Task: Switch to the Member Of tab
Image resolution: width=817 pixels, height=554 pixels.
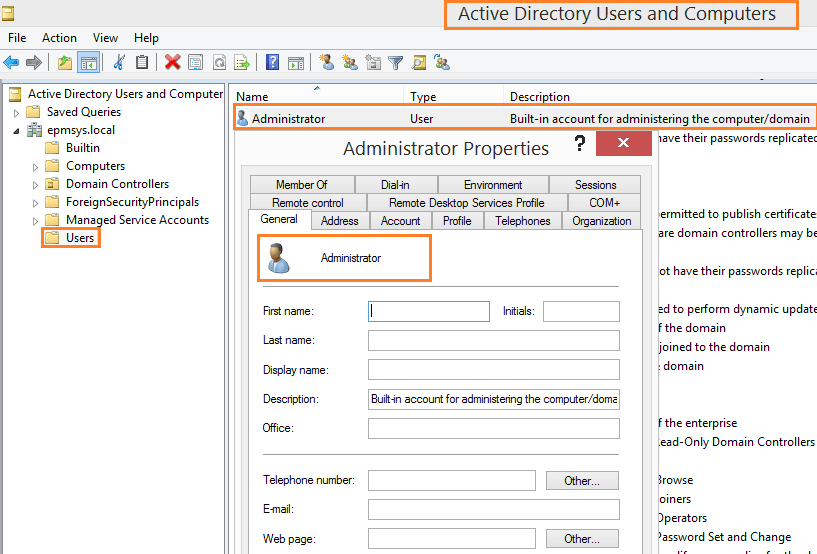Action: tap(302, 184)
